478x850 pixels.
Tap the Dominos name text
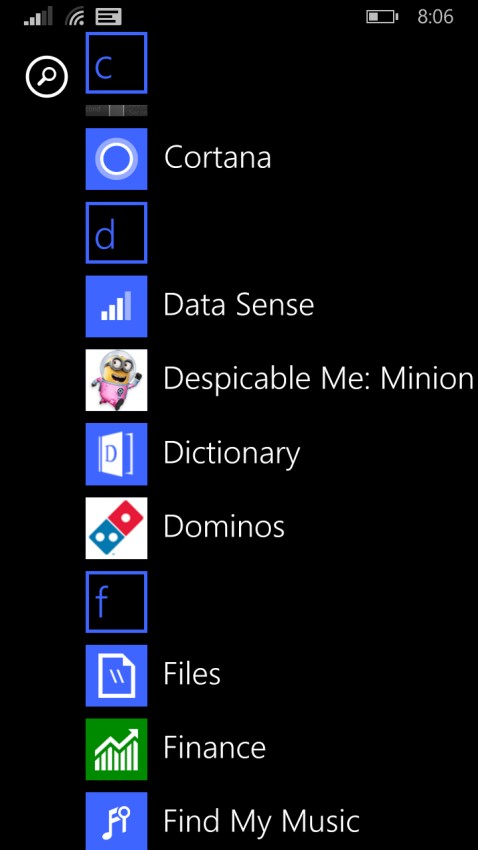coord(224,526)
